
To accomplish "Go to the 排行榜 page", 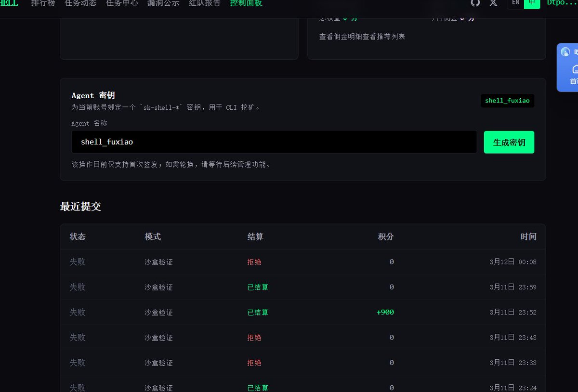I will tap(43, 3).
